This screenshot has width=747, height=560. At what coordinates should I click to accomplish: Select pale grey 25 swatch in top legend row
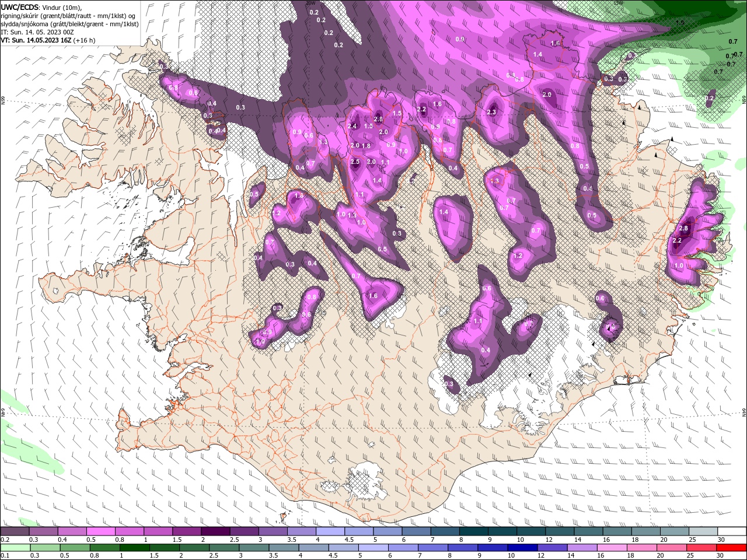[x=703, y=531]
